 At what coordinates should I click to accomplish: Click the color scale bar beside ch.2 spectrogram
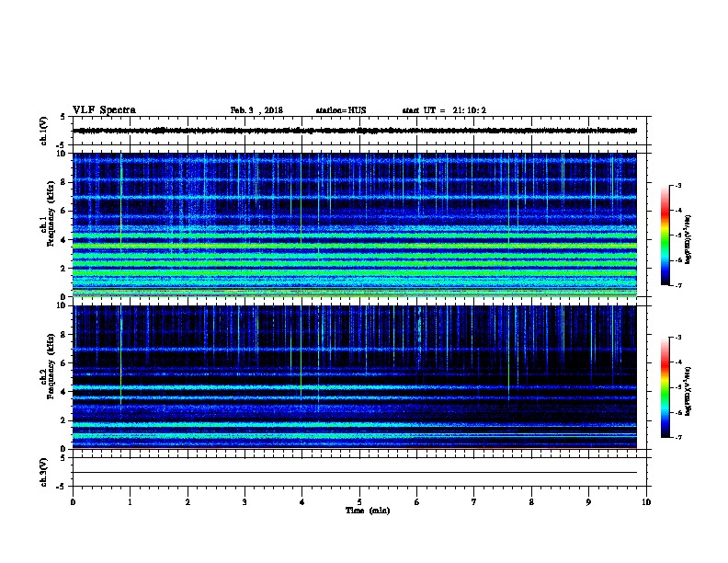pyautogui.click(x=665, y=387)
